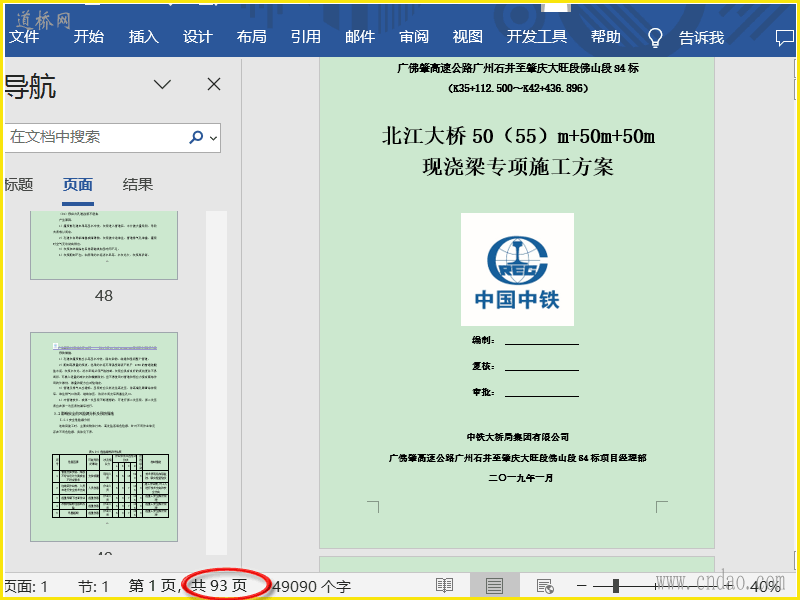Image resolution: width=800 pixels, height=600 pixels.
Task: Click the 共 93 页 page count
Action: 219,585
